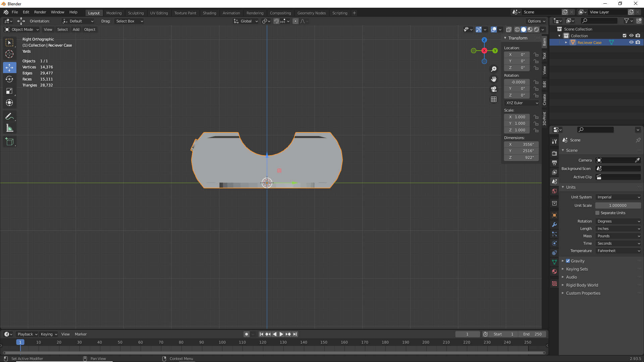
Task: Switch to the Sculpting workspace tab
Action: pos(136,13)
